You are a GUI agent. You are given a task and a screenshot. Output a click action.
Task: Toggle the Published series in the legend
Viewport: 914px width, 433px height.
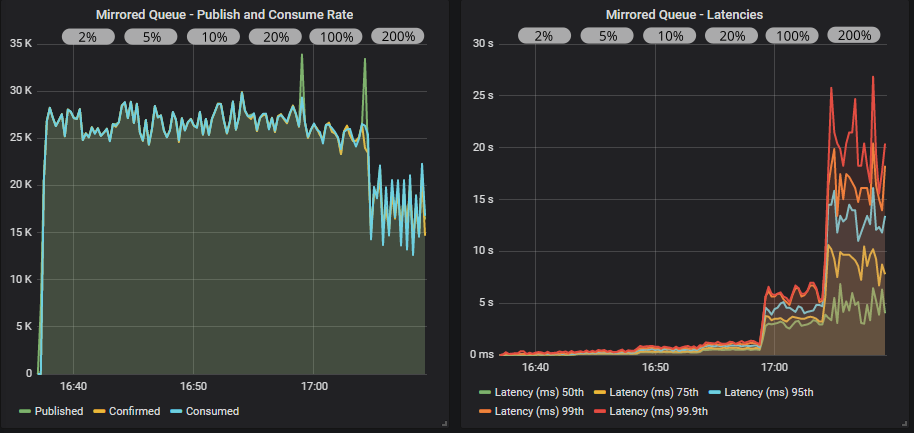[59, 411]
